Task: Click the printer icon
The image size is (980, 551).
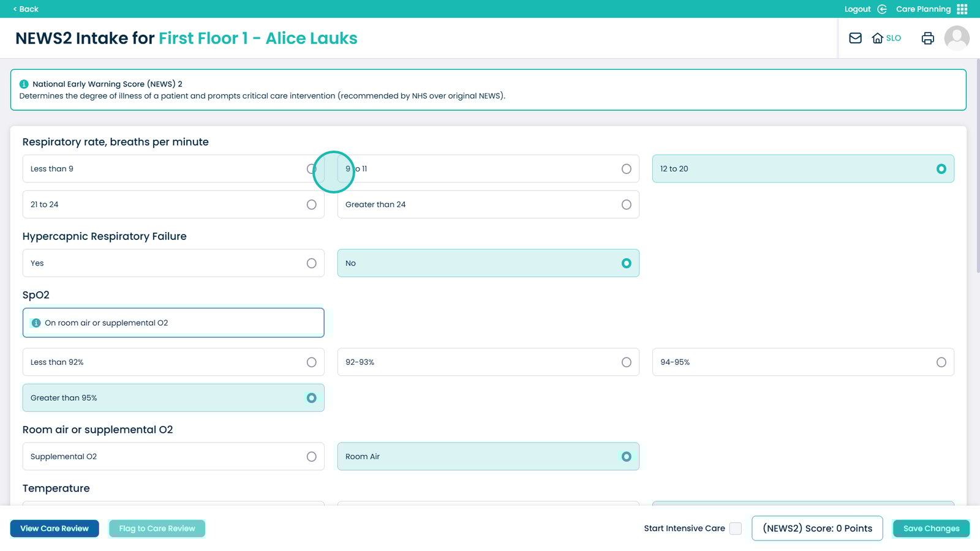Action: pos(927,38)
